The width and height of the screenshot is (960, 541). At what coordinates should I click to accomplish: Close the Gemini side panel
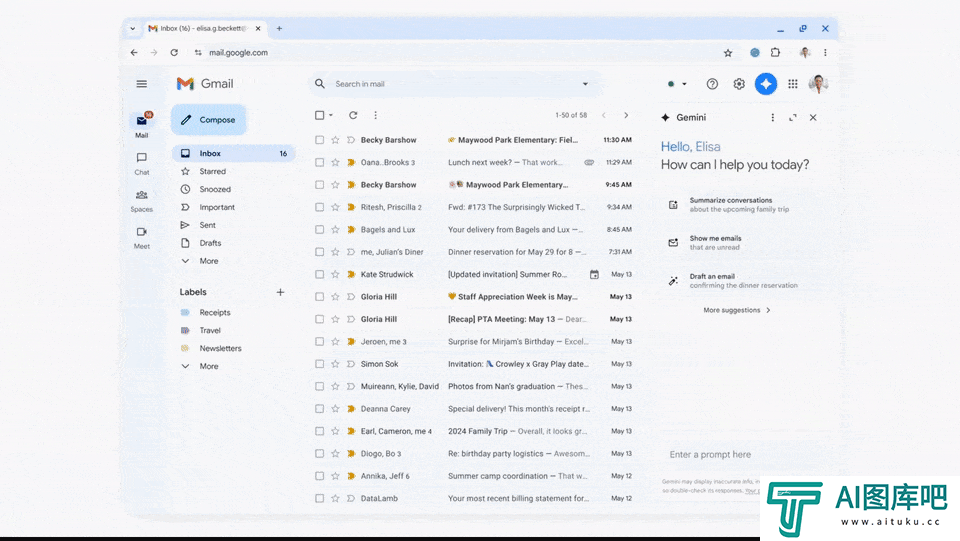[x=813, y=118]
